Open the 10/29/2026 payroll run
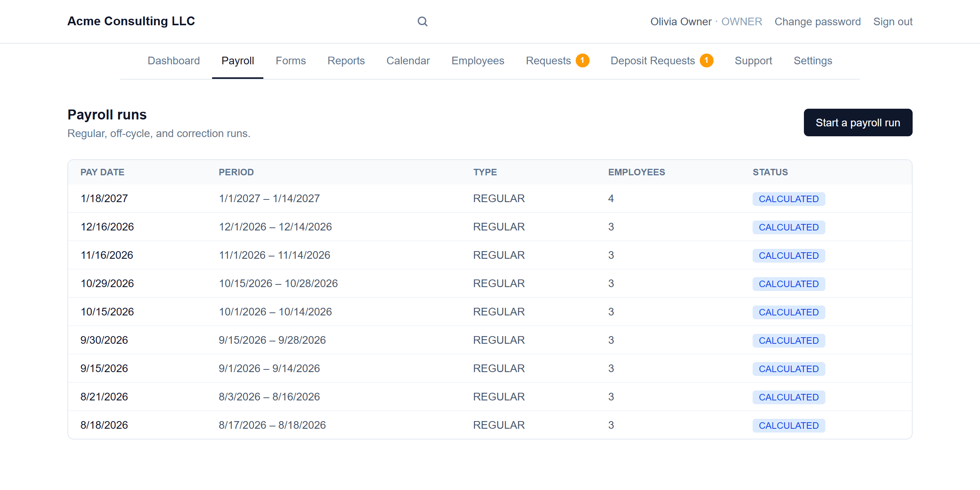Viewport: 980px width, 490px height. [107, 283]
